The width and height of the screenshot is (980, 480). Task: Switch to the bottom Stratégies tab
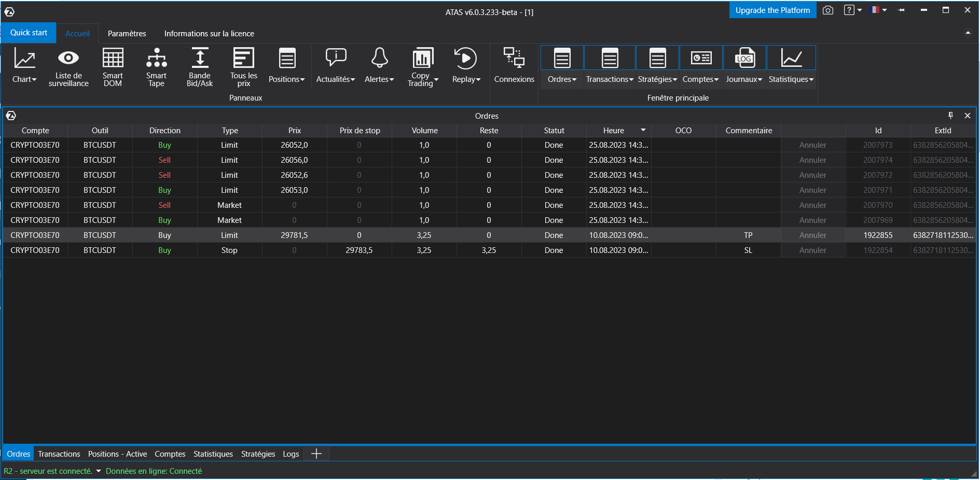click(x=258, y=454)
